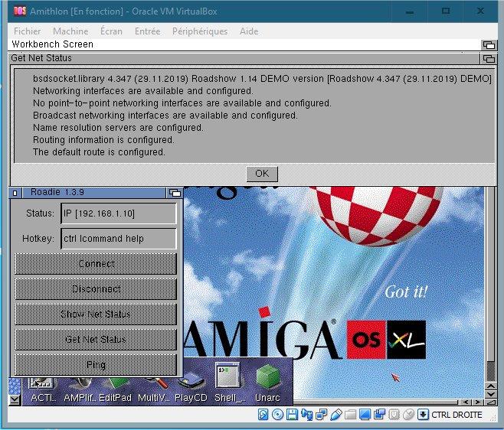The image size is (504, 430).
Task: Open the Entrée menu
Action: tap(147, 31)
